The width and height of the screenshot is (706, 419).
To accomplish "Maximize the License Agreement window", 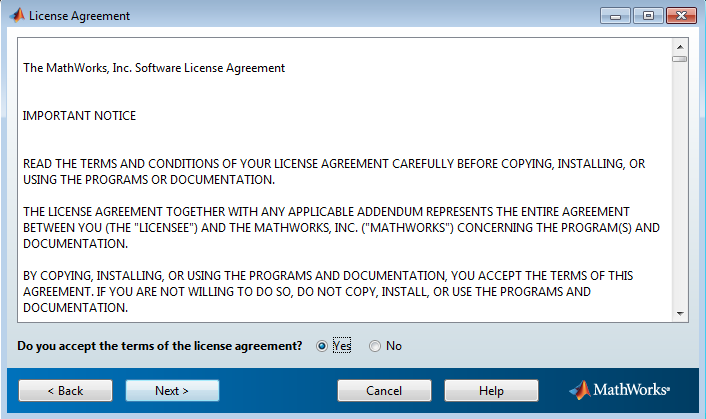I will coord(648,16).
